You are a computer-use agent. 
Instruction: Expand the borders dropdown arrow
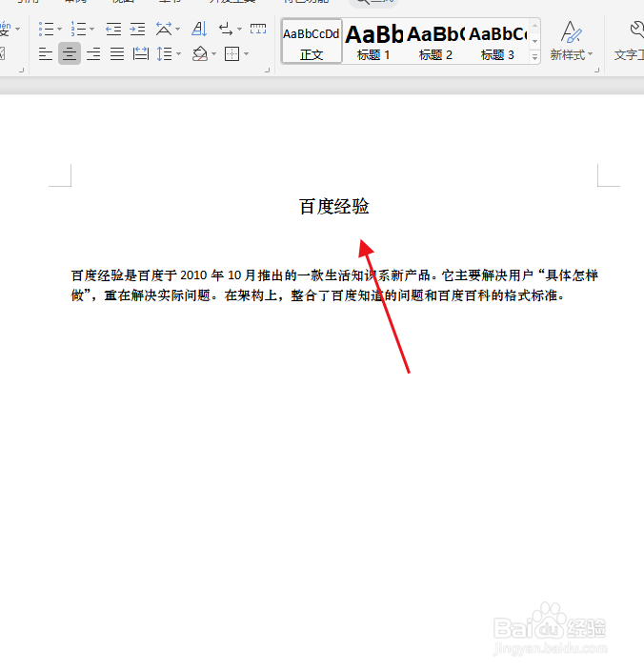[x=247, y=54]
